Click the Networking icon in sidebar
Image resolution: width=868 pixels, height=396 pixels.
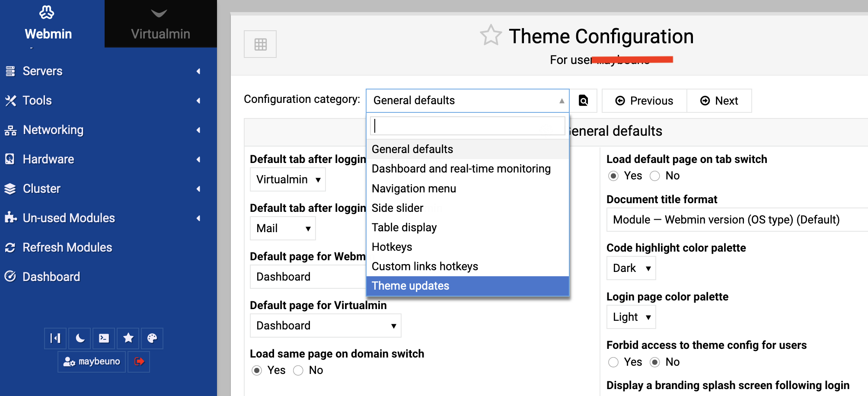[x=10, y=130]
